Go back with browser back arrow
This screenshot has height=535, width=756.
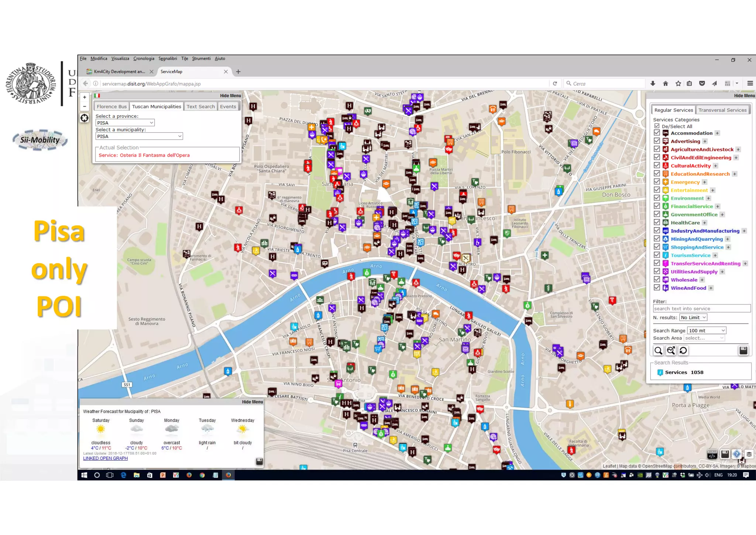[85, 84]
